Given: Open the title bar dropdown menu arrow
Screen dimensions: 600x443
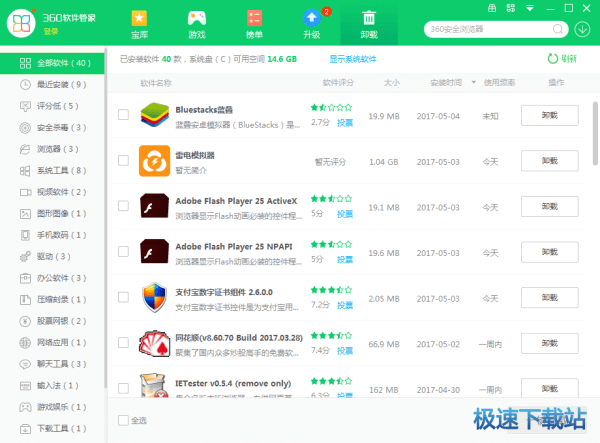Looking at the screenshot, I should coord(530,8).
